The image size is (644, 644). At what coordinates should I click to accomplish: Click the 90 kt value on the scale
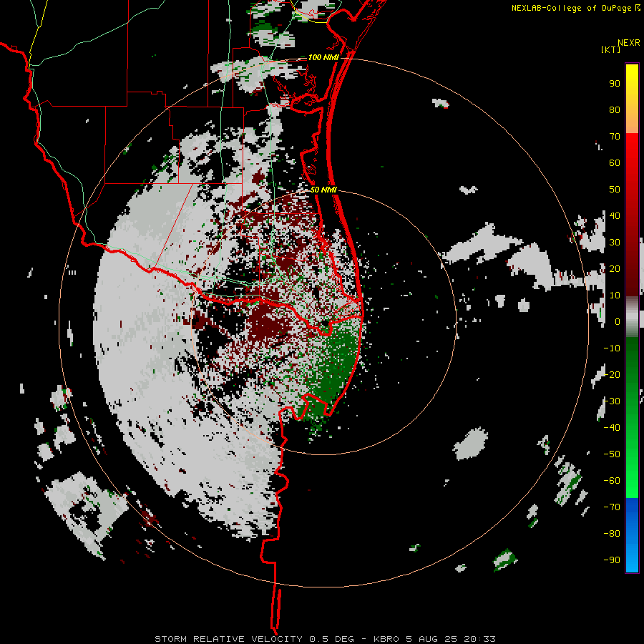tap(615, 84)
